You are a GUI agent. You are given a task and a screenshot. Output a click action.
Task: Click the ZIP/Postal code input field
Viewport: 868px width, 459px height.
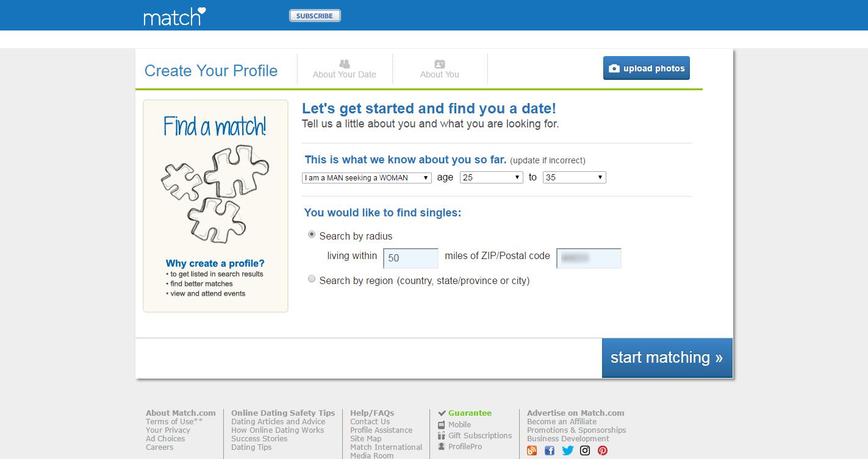pyautogui.click(x=589, y=258)
